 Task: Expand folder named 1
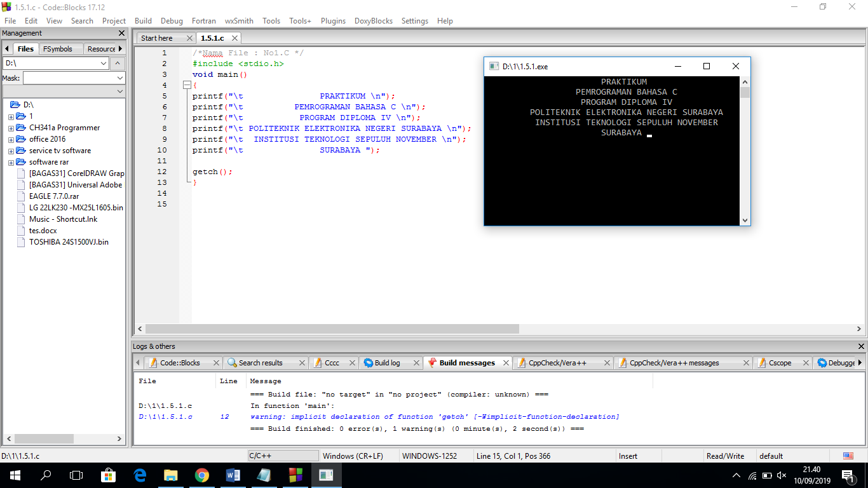(x=11, y=116)
